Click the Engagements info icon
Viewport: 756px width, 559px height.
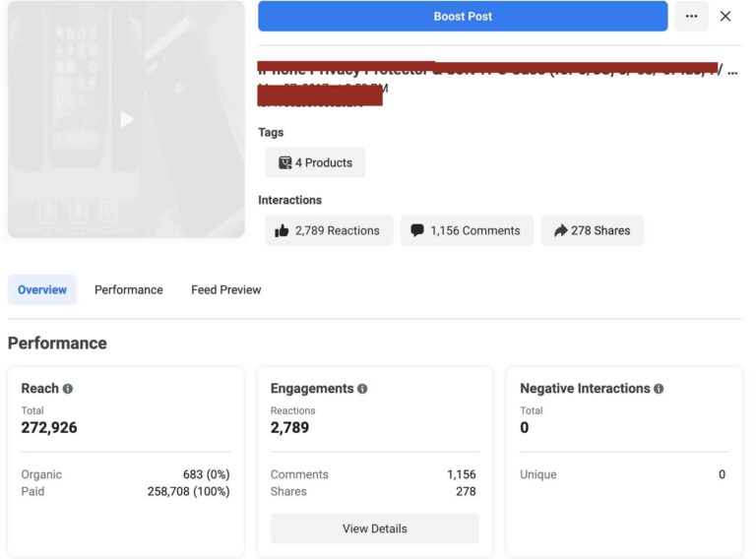pyautogui.click(x=362, y=389)
